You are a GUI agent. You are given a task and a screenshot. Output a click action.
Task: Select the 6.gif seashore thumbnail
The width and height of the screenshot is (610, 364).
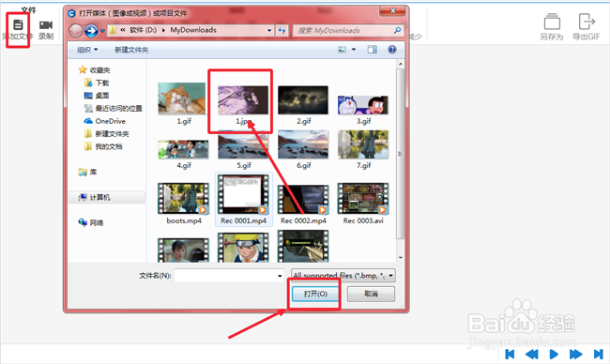point(303,144)
